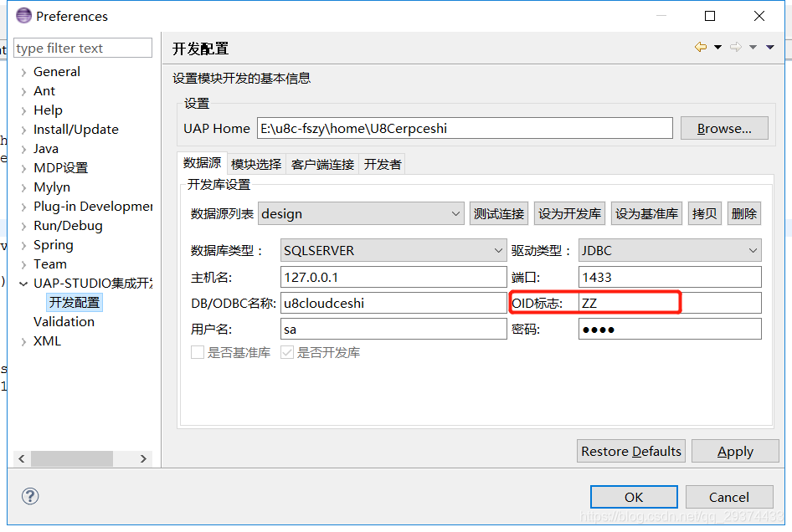Open the preferences view menu triangle
The width and height of the screenshot is (792, 532).
coord(770,47)
